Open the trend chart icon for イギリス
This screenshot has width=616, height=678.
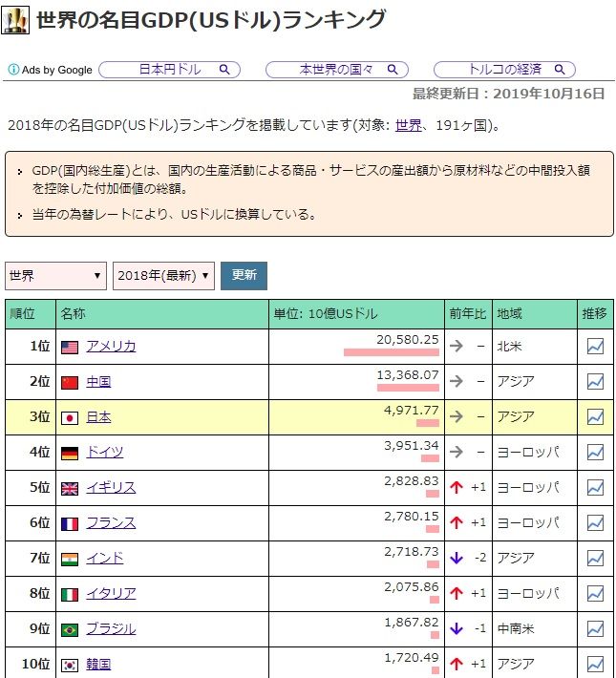click(x=595, y=487)
